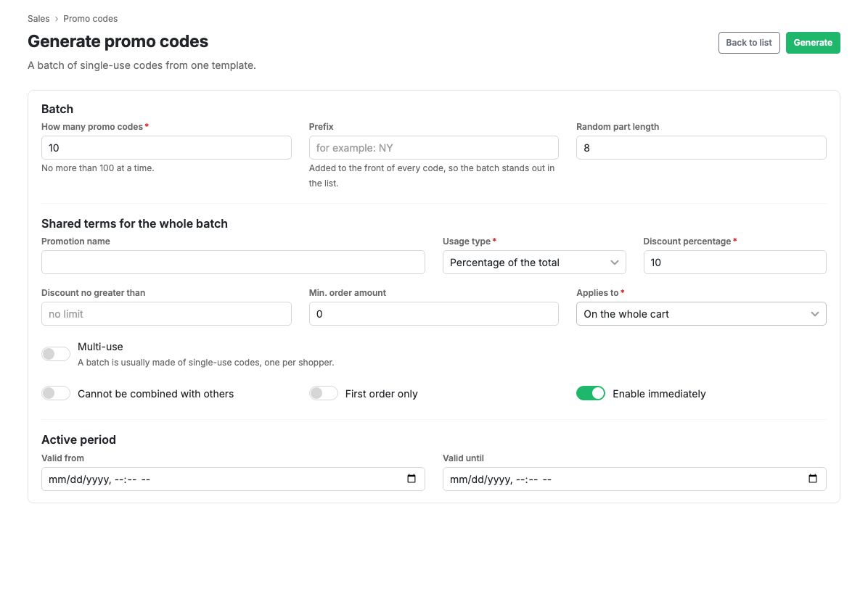Viewport: 868px width, 615px height.
Task: Click the First order only label
Action: tap(382, 394)
